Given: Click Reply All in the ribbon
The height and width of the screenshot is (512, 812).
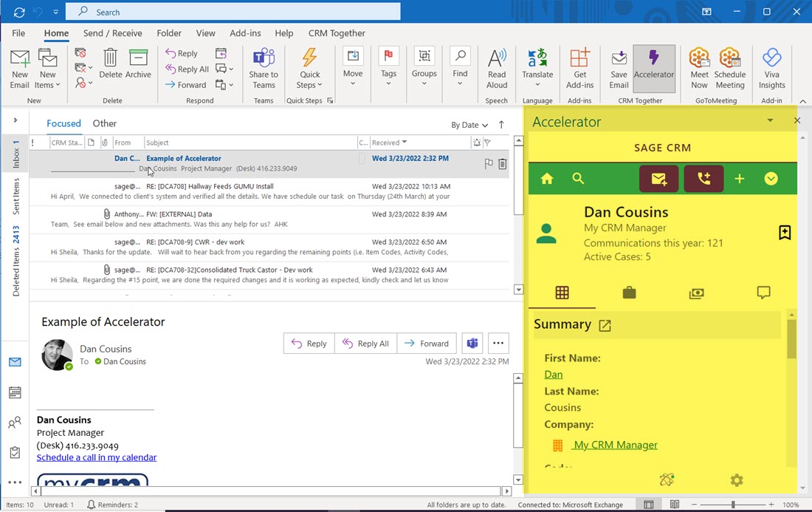Looking at the screenshot, I should point(187,69).
